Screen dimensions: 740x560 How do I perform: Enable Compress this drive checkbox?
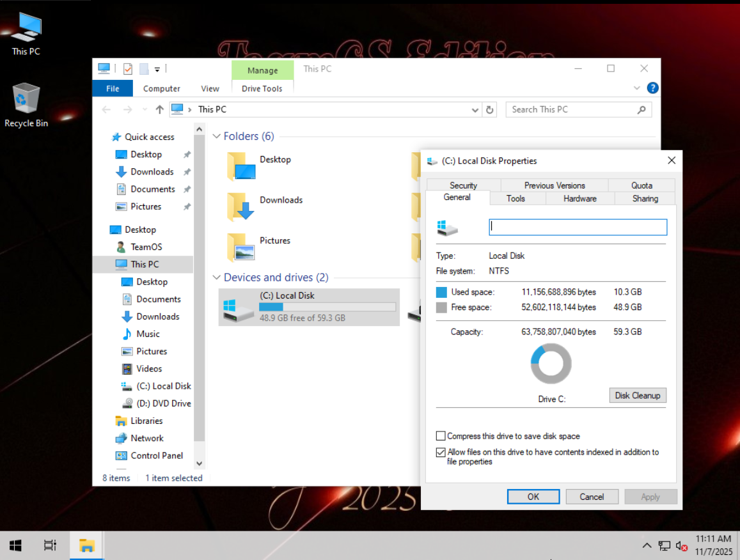[441, 436]
